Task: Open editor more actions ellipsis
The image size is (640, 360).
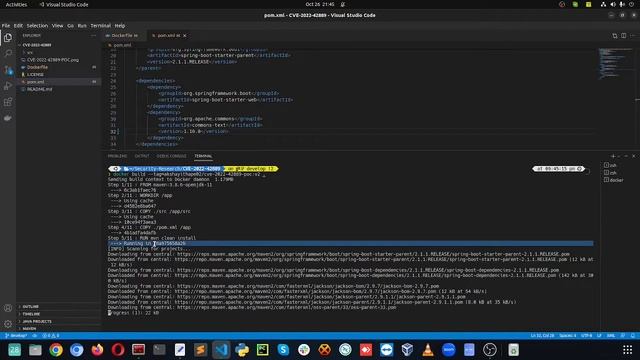Action: pos(633,36)
